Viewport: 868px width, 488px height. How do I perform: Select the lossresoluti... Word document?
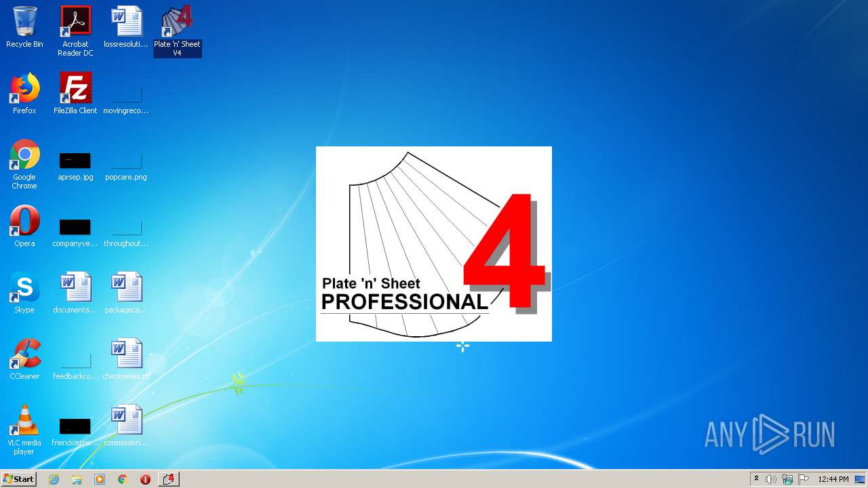126,28
